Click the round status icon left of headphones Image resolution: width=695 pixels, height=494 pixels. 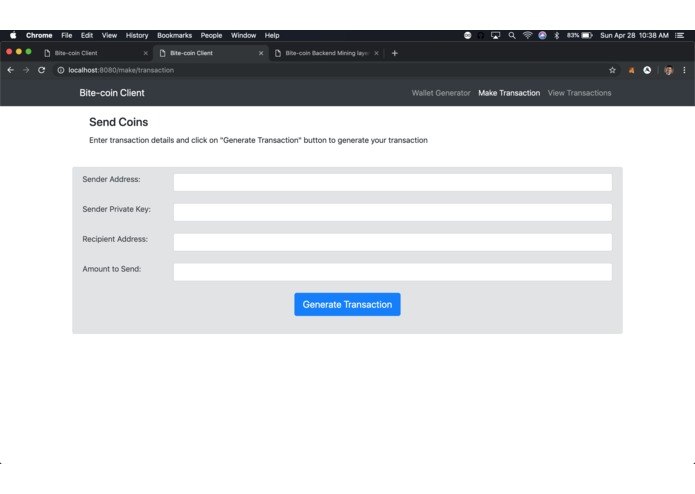(467, 35)
